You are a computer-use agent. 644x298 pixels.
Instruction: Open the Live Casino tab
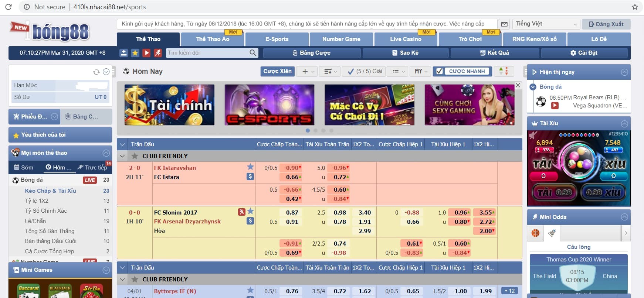pos(406,39)
